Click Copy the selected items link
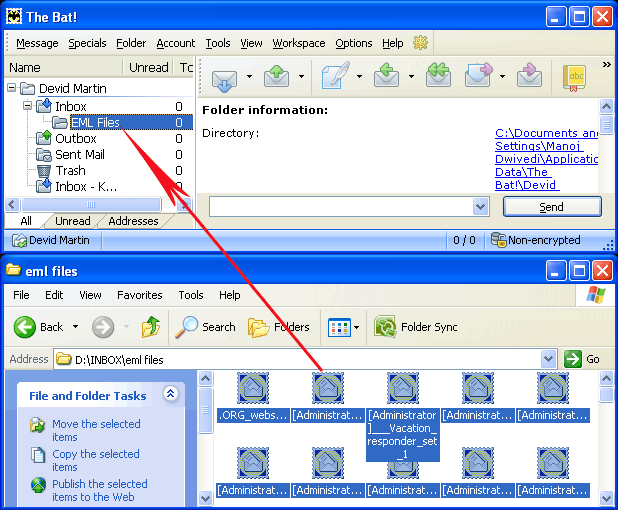618x510 pixels. tap(96, 460)
